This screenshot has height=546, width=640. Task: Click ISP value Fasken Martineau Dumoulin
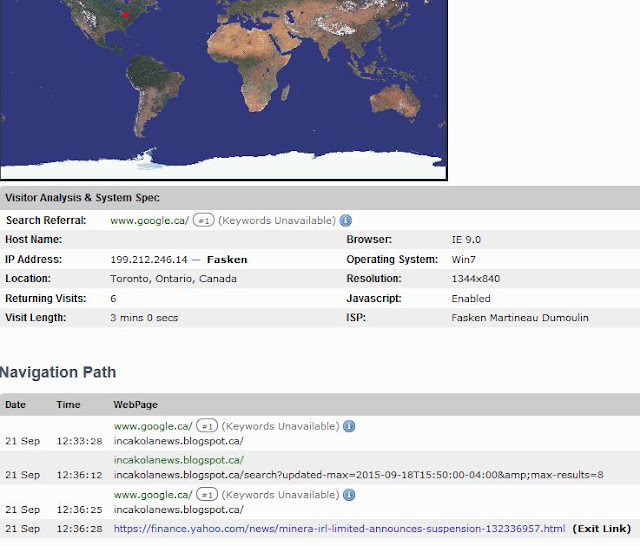click(520, 318)
